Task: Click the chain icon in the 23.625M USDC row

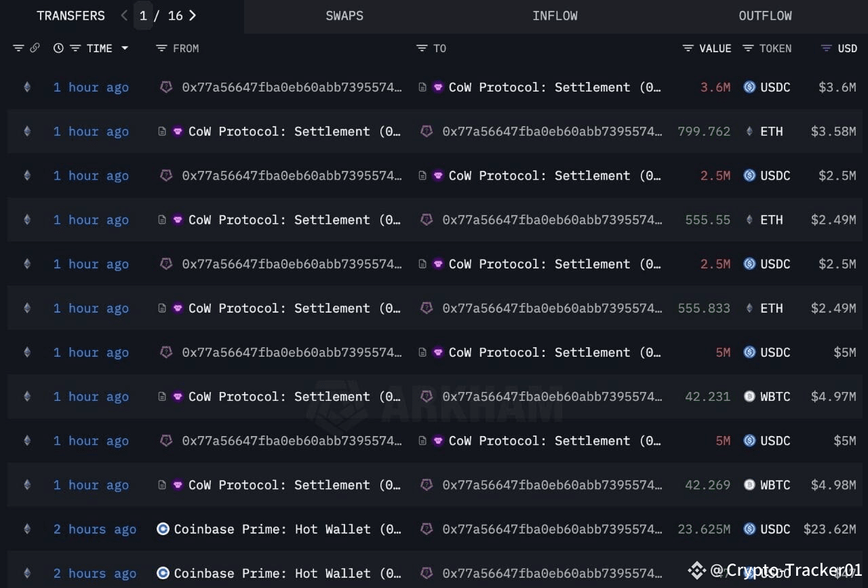Action: [27, 528]
